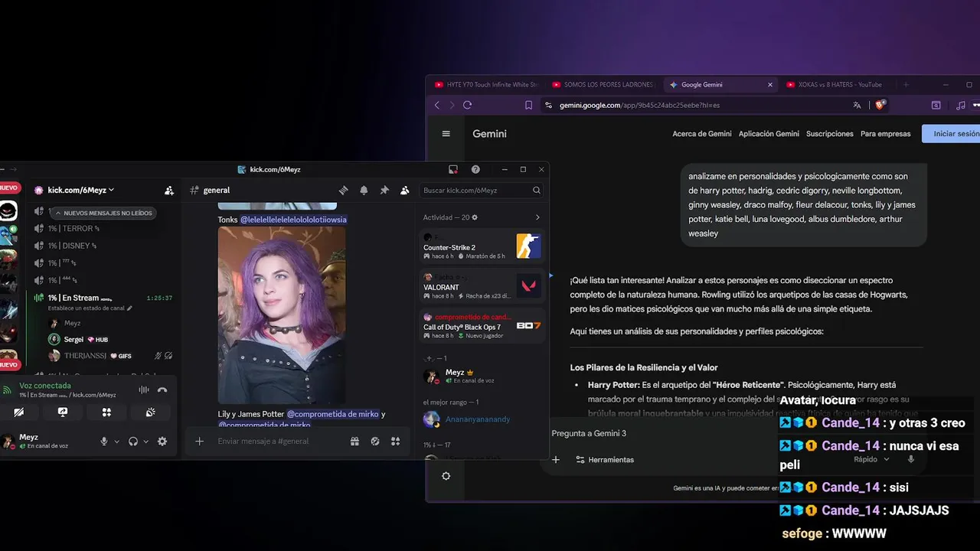Screen dimensions: 980x551
Task: Open Actividad settings small gear
Action: coord(475,217)
